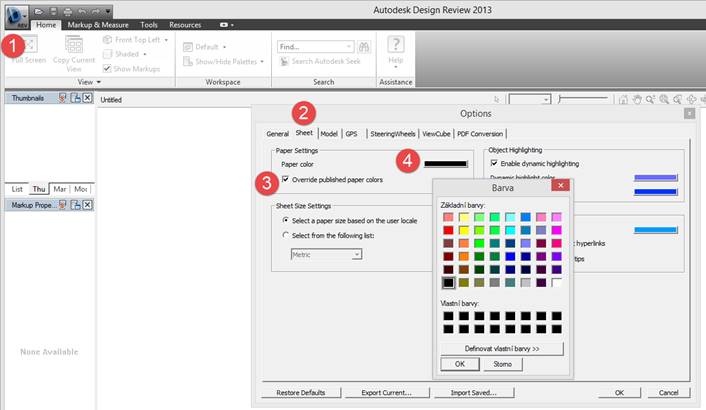Choose Select from the following list option
This screenshot has height=410, width=706.
pyautogui.click(x=285, y=234)
